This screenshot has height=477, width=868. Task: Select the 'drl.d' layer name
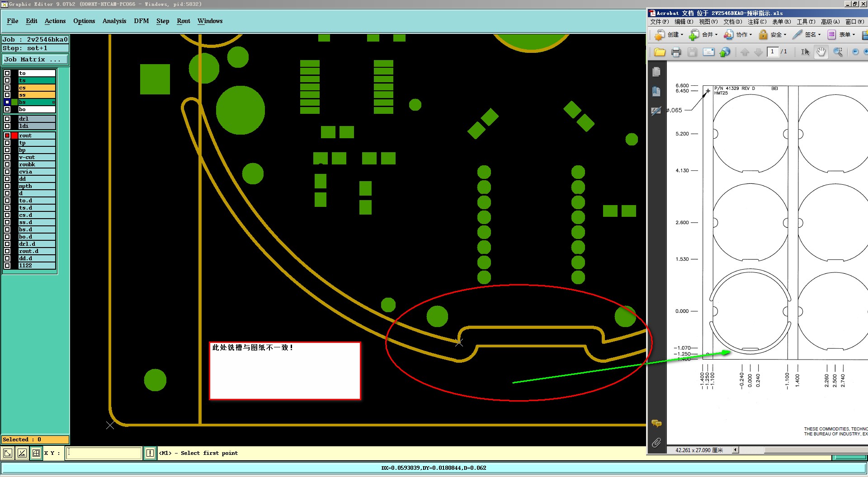point(37,244)
